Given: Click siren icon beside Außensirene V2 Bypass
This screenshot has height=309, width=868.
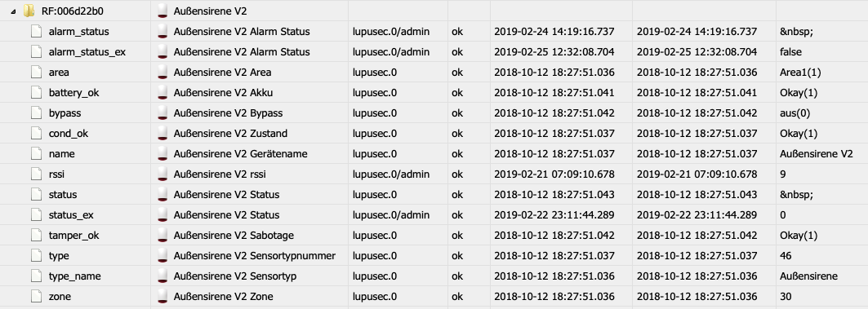Looking at the screenshot, I should 162,113.
